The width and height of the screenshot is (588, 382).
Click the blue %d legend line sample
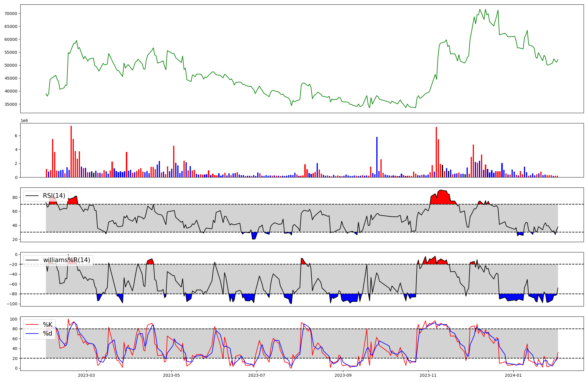pyautogui.click(x=32, y=334)
